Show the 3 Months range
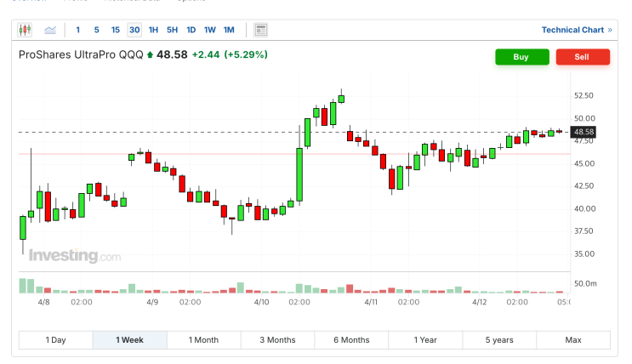The height and width of the screenshot is (364, 632). [277, 340]
